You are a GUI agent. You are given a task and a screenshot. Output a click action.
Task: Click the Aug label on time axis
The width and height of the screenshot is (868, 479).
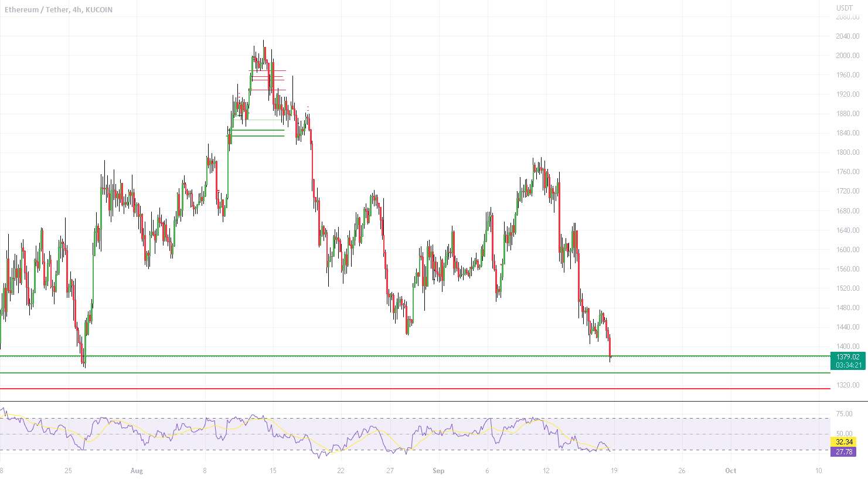(x=137, y=471)
